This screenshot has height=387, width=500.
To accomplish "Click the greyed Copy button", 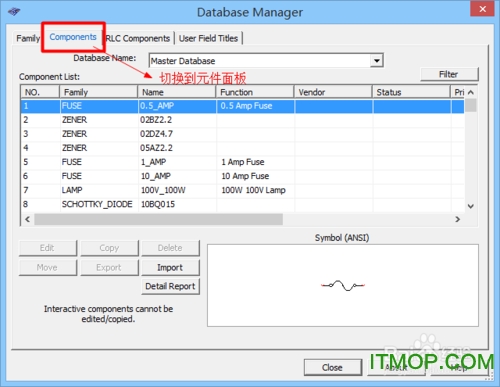I will (109, 248).
